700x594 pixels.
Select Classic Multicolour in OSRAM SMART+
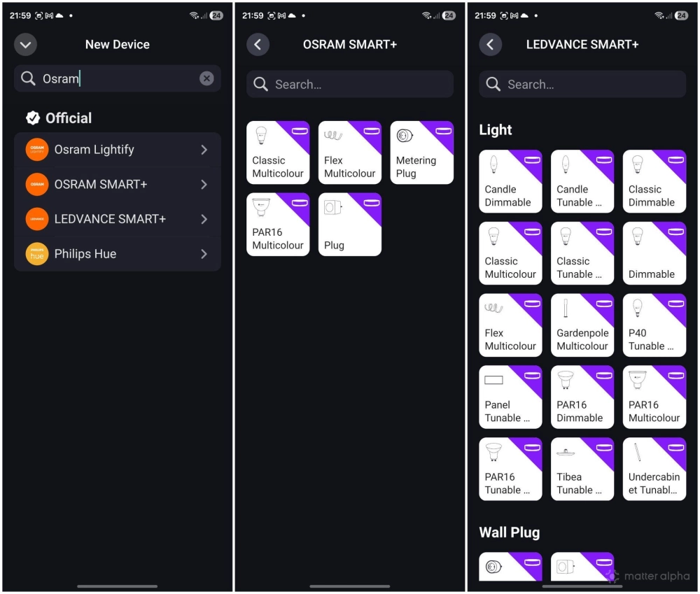278,153
